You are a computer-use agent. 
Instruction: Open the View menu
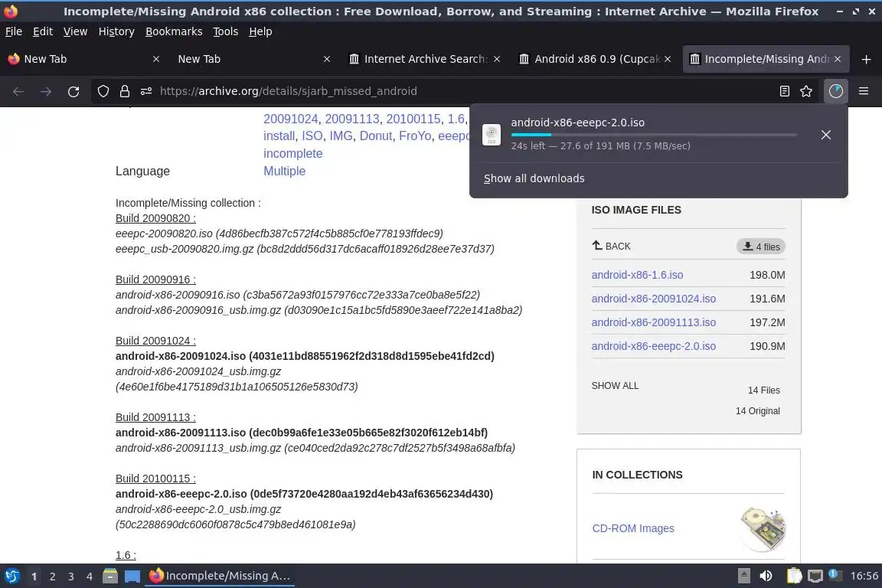[75, 31]
